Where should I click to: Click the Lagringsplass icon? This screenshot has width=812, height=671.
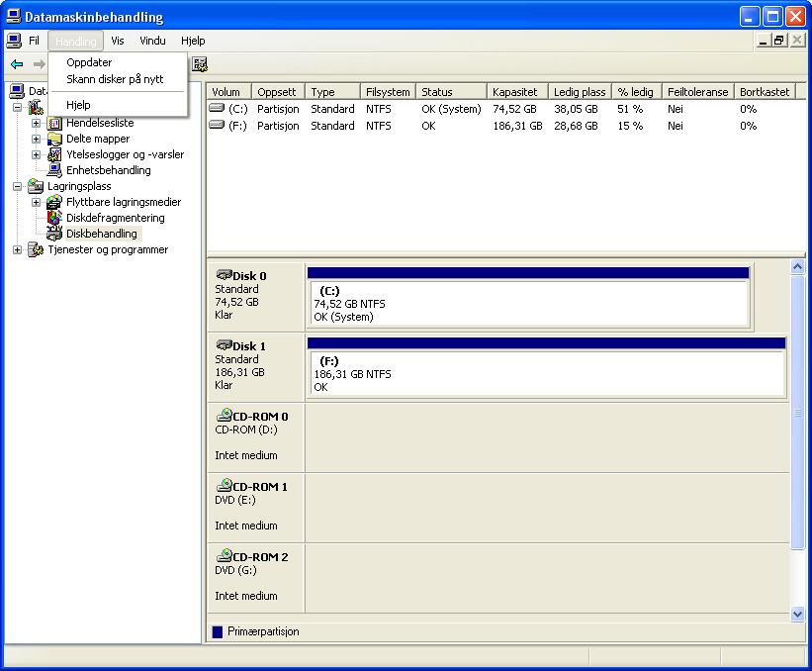pyautogui.click(x=36, y=186)
